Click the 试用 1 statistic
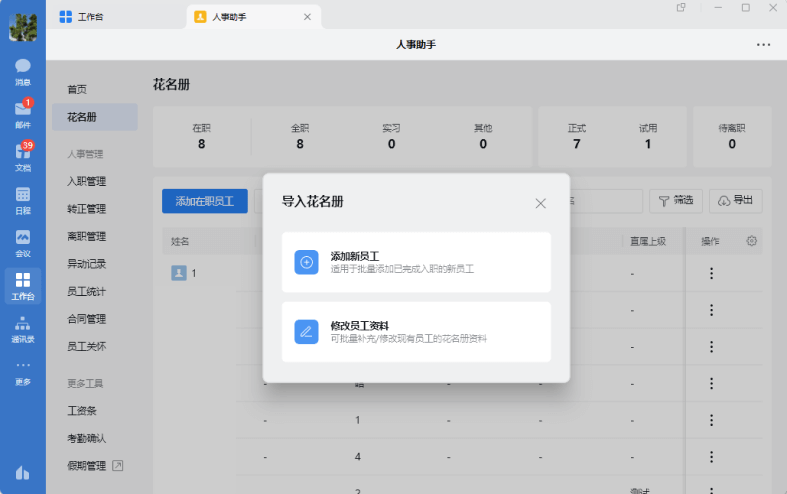 click(x=648, y=137)
